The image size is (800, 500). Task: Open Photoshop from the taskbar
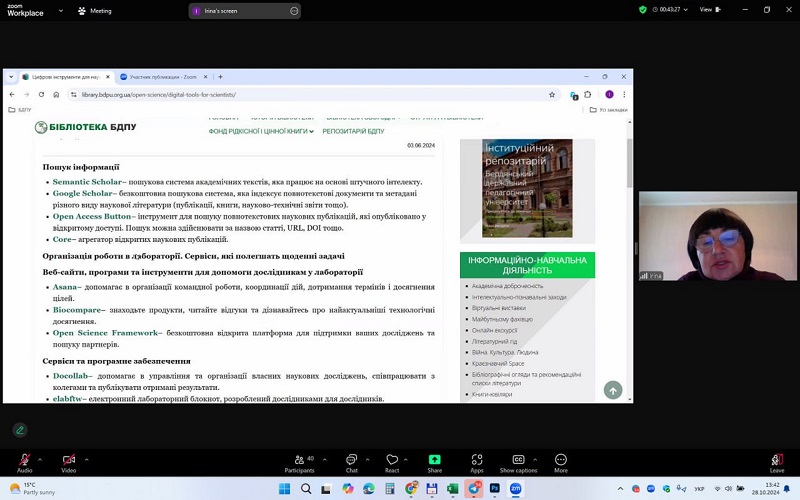pos(494,488)
